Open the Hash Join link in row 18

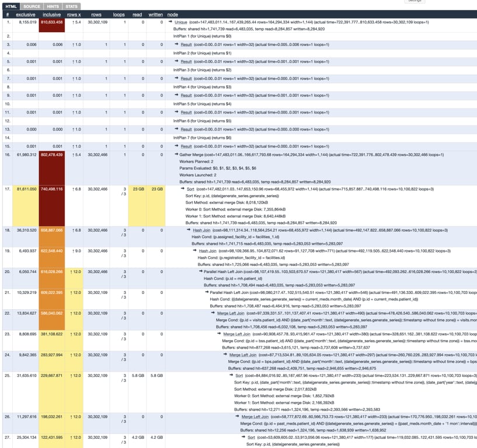pos(201,230)
